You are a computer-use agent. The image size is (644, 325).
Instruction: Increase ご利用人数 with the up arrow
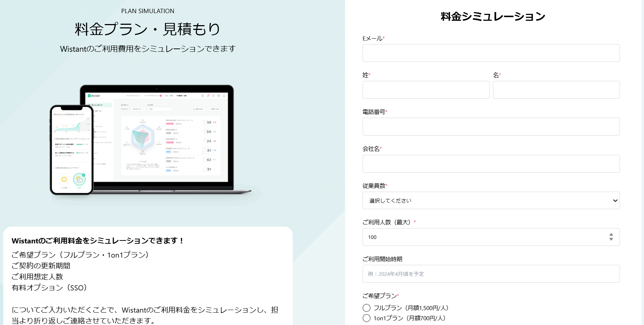pyautogui.click(x=611, y=235)
